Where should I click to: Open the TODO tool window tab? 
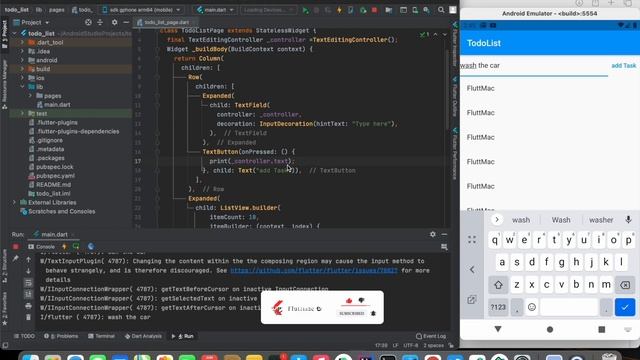(x=24, y=336)
